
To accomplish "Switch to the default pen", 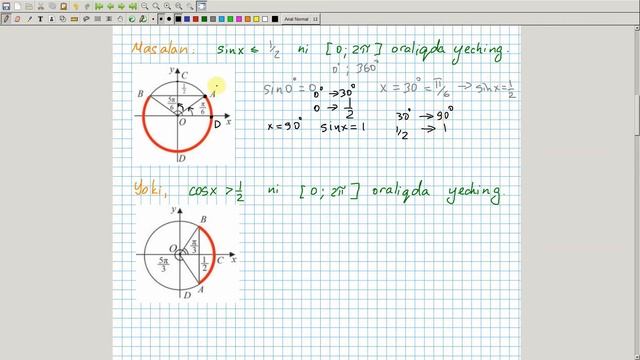I will tap(143, 19).
